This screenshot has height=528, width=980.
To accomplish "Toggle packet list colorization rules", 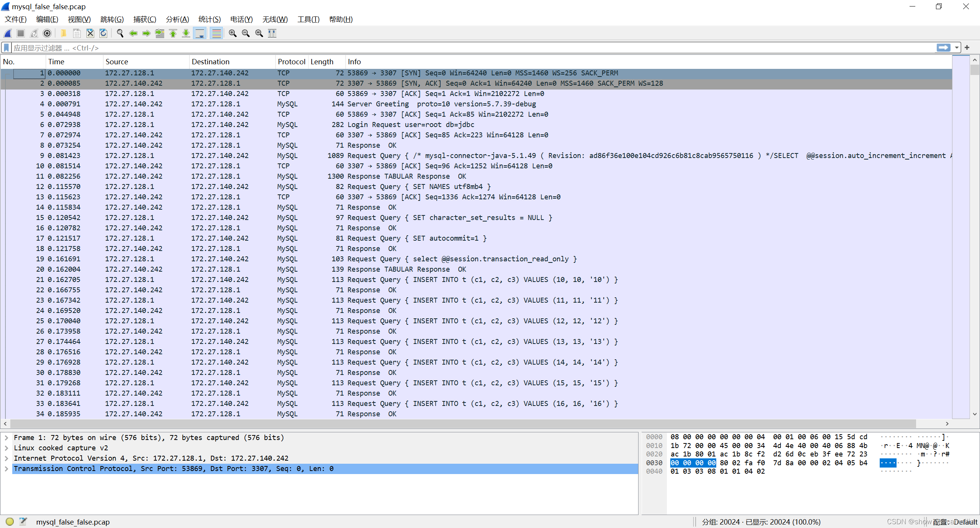I will pos(217,33).
